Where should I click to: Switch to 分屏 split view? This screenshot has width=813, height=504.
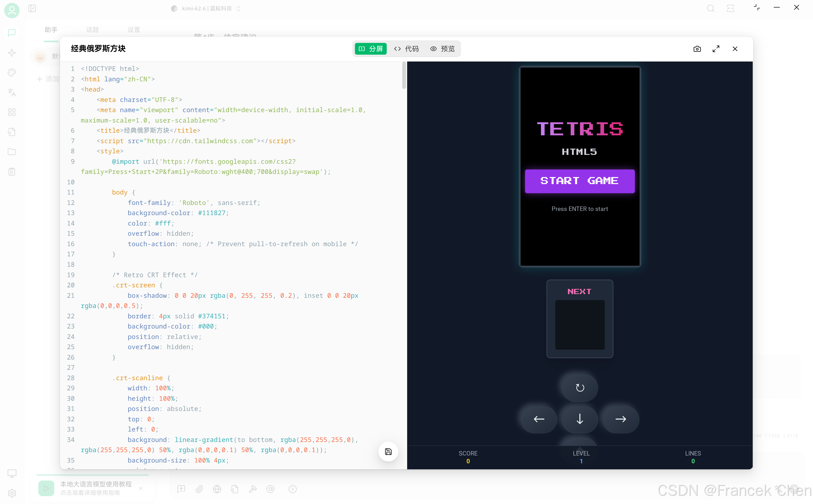pos(370,49)
